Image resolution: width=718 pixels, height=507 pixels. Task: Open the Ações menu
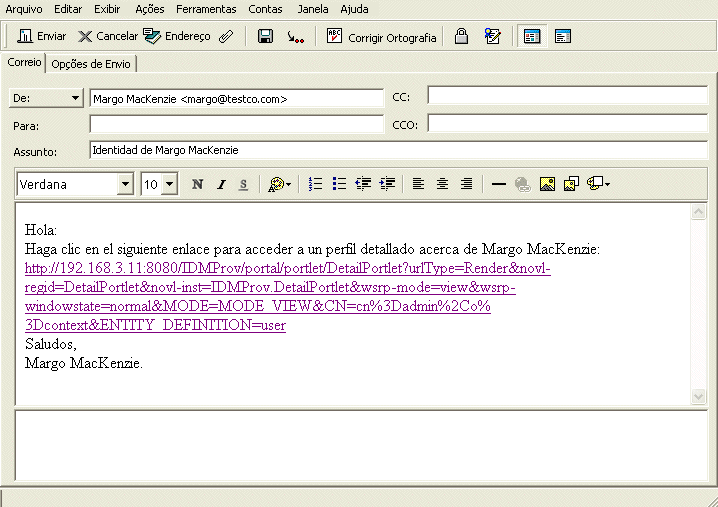pyautogui.click(x=150, y=9)
